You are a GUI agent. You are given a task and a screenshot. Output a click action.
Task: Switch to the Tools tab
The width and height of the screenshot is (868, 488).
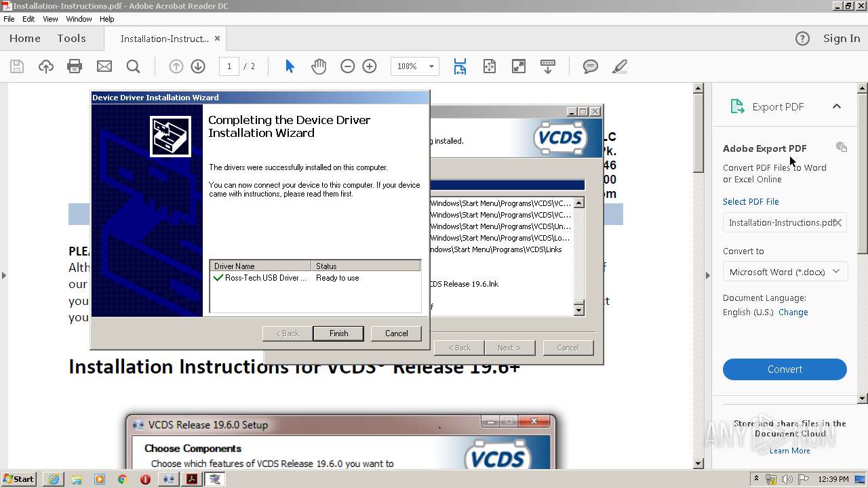pyautogui.click(x=71, y=39)
